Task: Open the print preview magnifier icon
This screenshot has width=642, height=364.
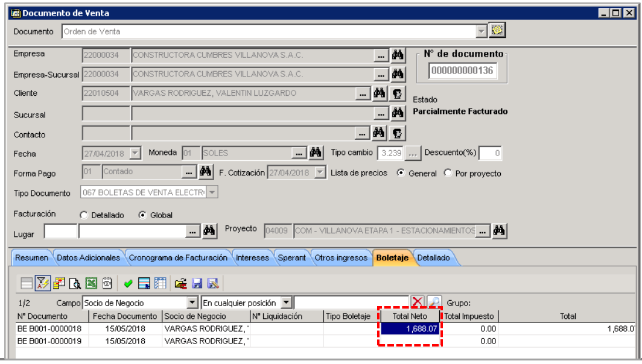Action: click(75, 283)
